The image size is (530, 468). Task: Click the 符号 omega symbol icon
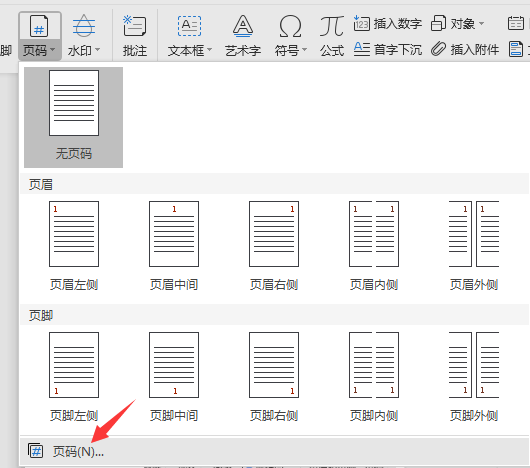click(x=290, y=26)
